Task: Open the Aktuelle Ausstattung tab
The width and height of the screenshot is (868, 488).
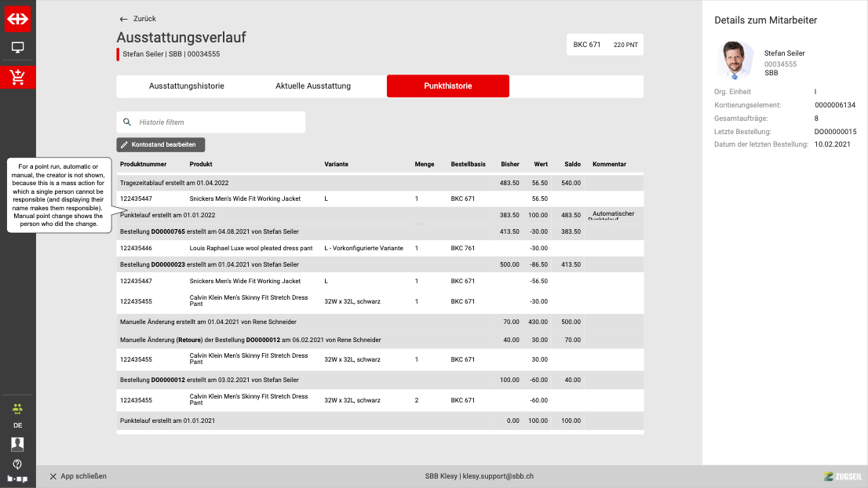Action: (313, 86)
